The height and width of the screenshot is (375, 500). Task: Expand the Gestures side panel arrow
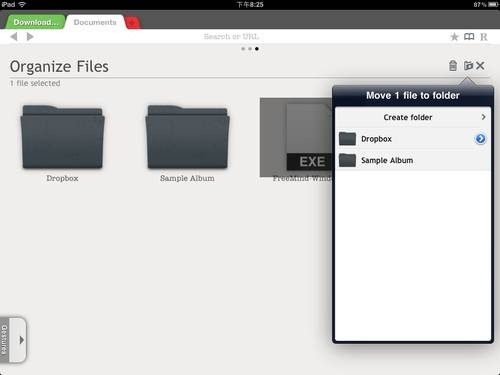tap(22, 340)
